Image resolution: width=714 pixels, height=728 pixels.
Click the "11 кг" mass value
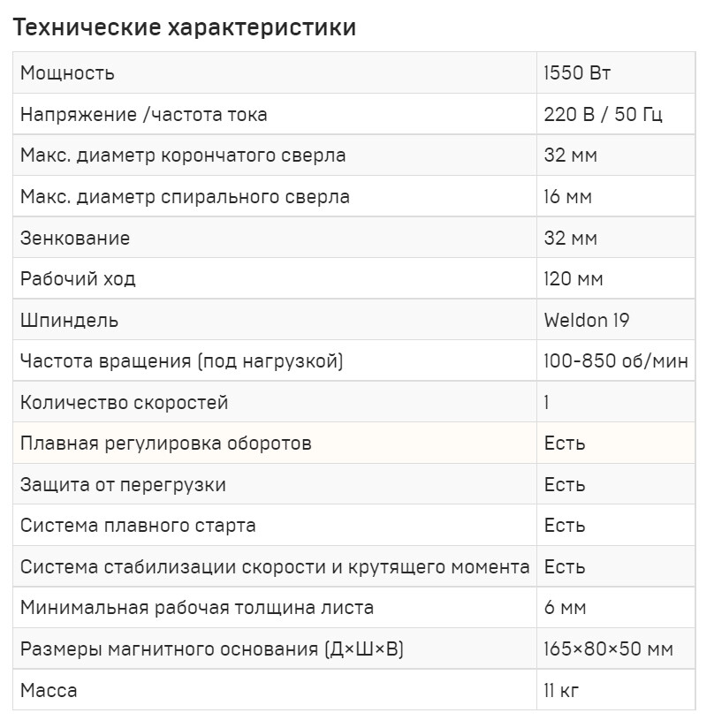(x=562, y=690)
